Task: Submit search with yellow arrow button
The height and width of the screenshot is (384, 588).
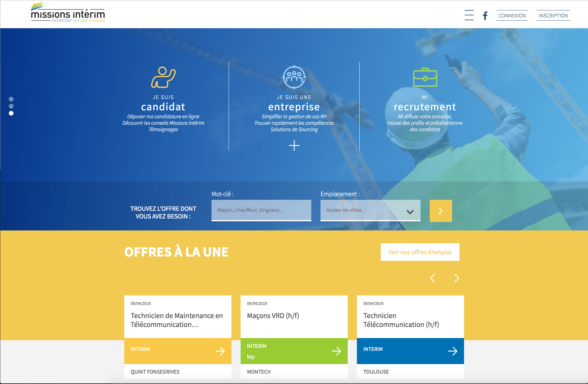Action: pyautogui.click(x=440, y=211)
